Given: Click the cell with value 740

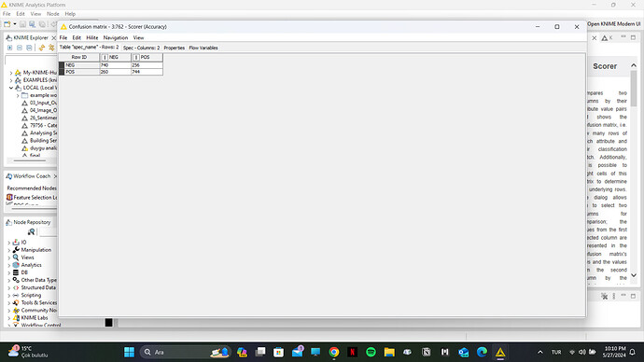Looking at the screenshot, I should tap(116, 65).
